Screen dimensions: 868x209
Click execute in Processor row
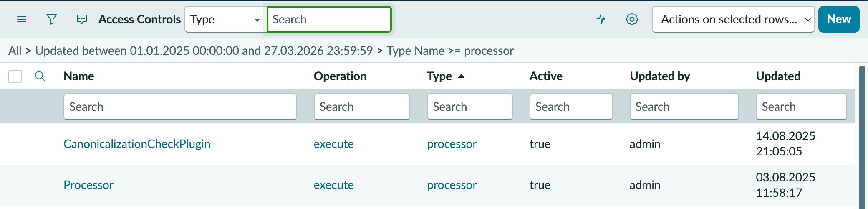[334, 185]
